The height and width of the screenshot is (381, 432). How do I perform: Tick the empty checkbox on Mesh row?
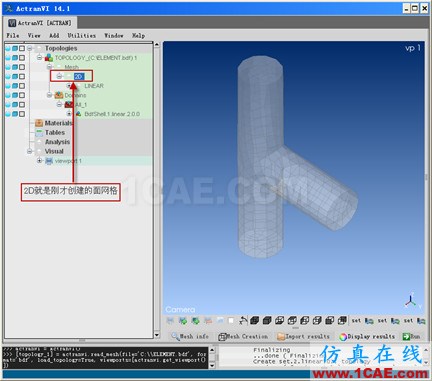coord(22,67)
